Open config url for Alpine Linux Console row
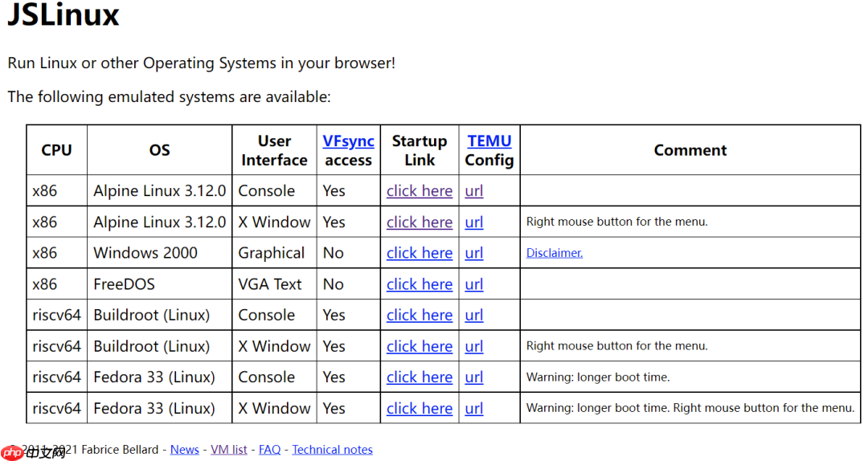 click(x=474, y=191)
